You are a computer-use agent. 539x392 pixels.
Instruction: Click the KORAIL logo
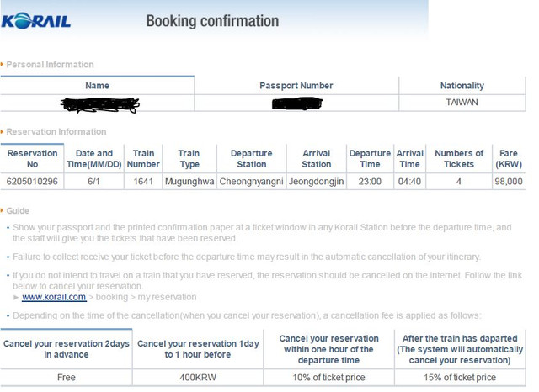(x=35, y=21)
